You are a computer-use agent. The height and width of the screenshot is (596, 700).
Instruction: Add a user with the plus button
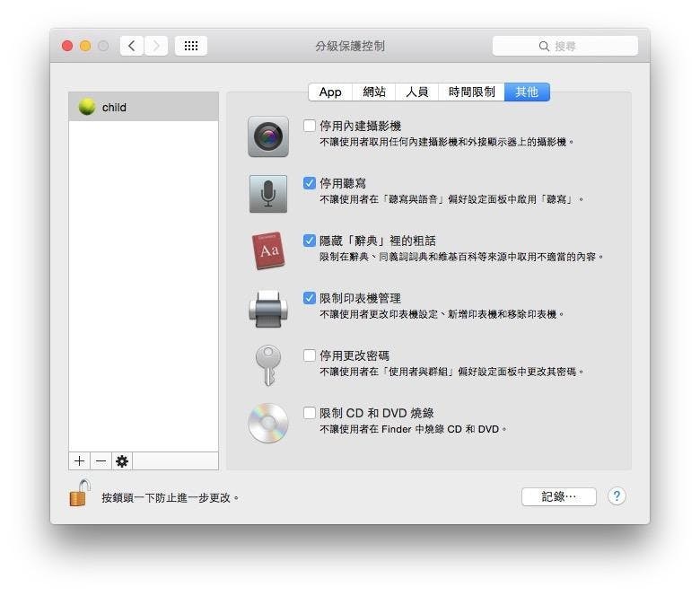coord(80,460)
